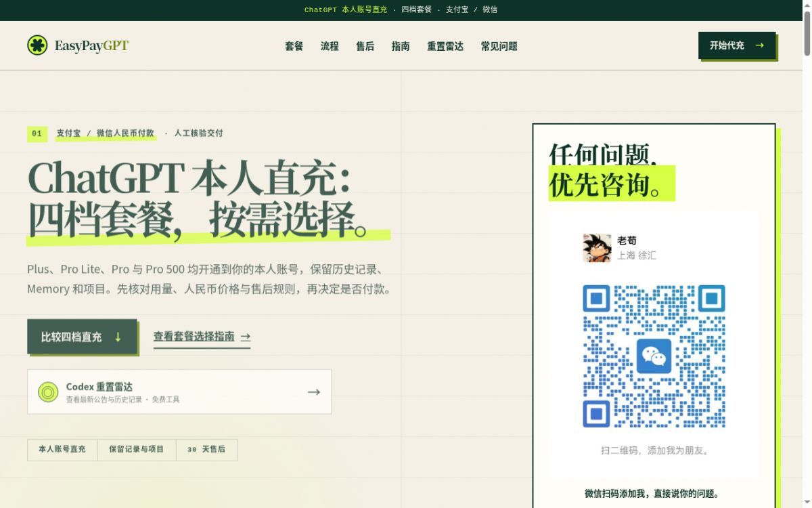Viewport: 812px width, 508px height.
Task: Click the 支付宝 highlighted text
Action: point(68,133)
